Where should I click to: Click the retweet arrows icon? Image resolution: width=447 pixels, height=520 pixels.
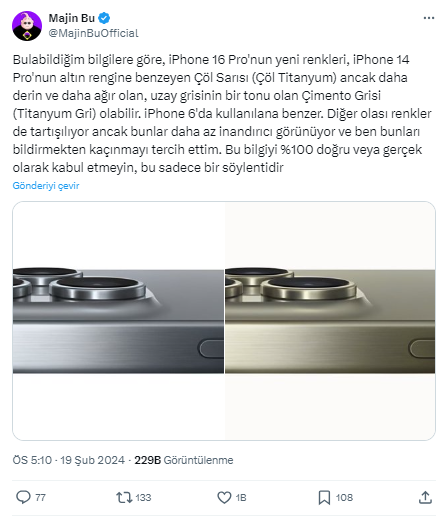pyautogui.click(x=124, y=498)
